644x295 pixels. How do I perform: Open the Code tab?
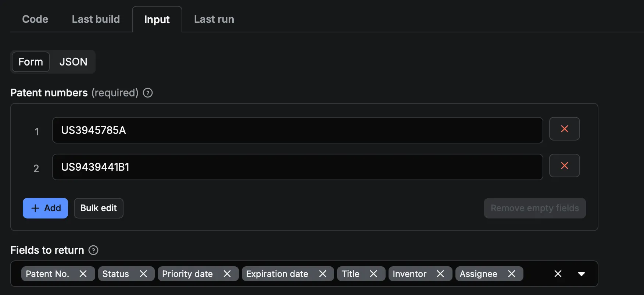point(35,19)
